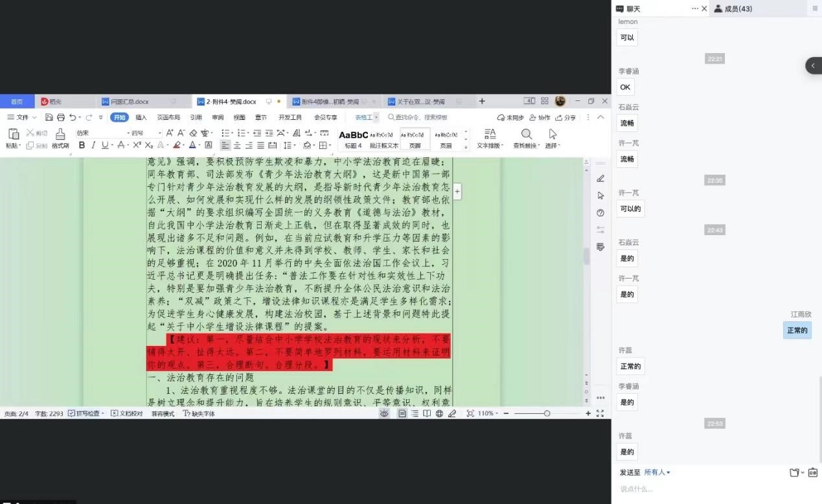822x504 pixels.
Task: Switch to the 插入 ribbon tab
Action: (x=141, y=117)
